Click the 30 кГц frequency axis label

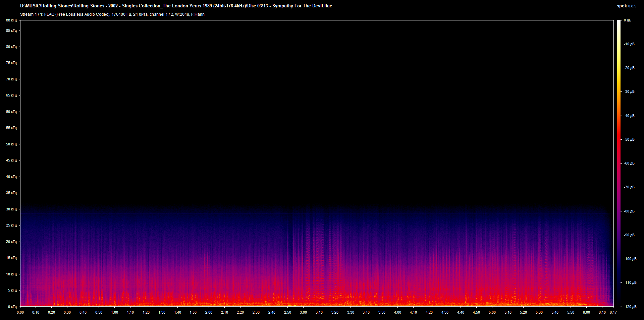[x=12, y=209]
